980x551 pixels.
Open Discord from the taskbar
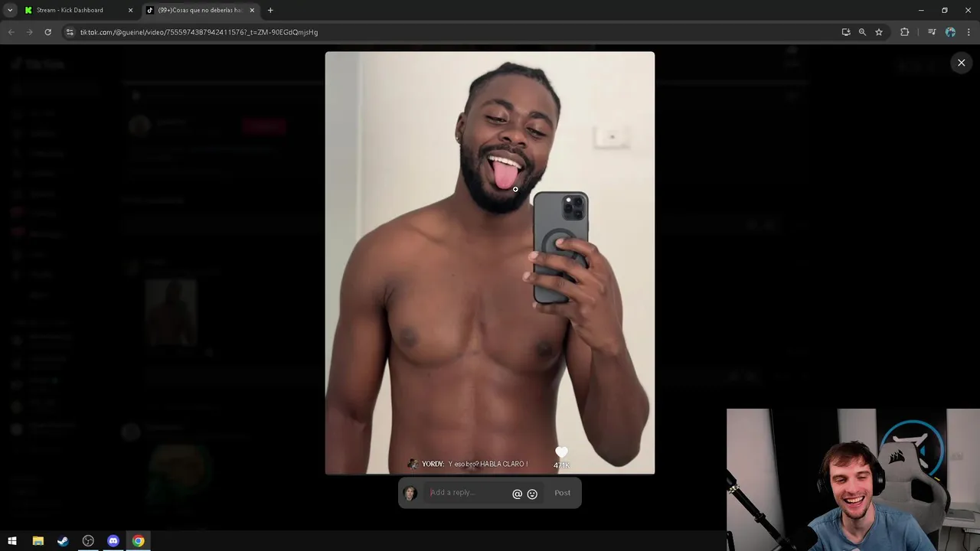pyautogui.click(x=113, y=541)
